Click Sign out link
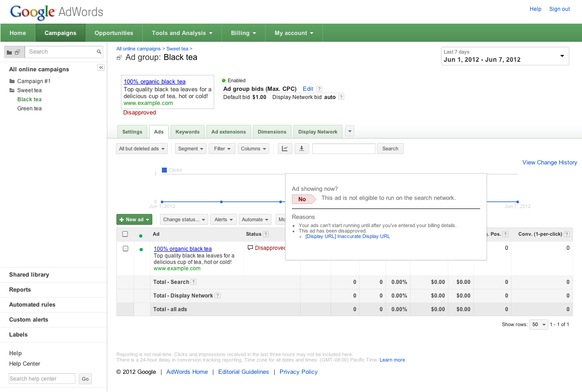 [x=559, y=9]
